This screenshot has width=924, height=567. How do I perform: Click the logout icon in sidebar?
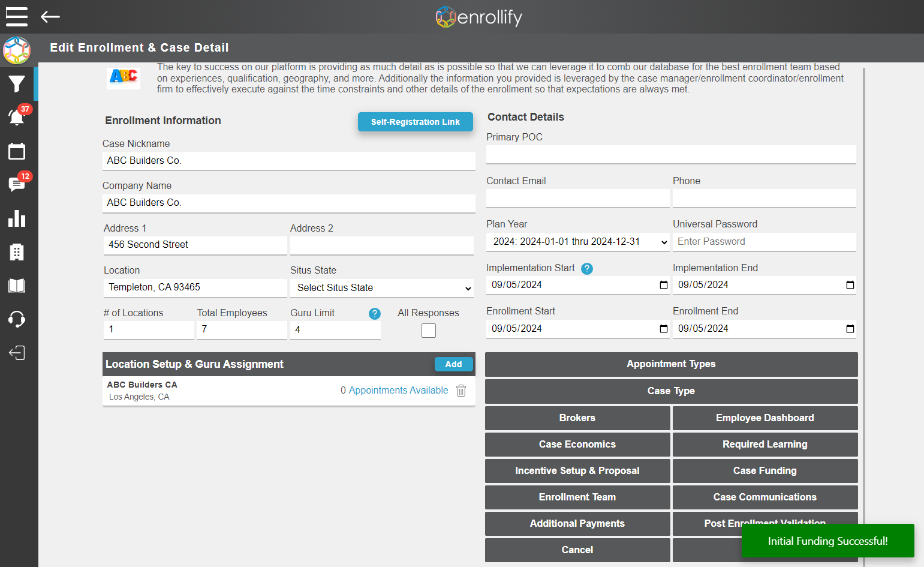pos(17,353)
